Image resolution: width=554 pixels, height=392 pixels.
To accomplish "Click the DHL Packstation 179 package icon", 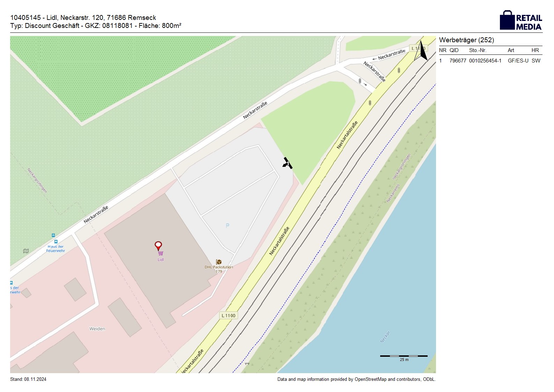I will (x=219, y=262).
